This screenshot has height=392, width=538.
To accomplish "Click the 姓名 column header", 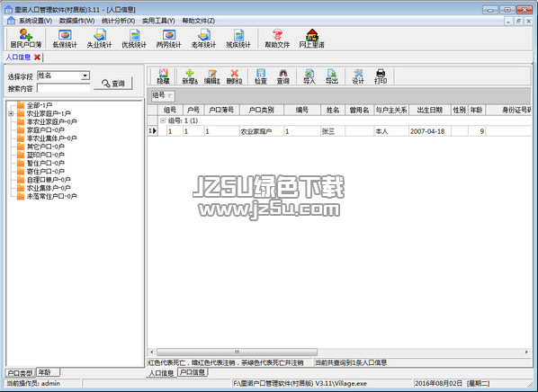I will click(x=333, y=110).
